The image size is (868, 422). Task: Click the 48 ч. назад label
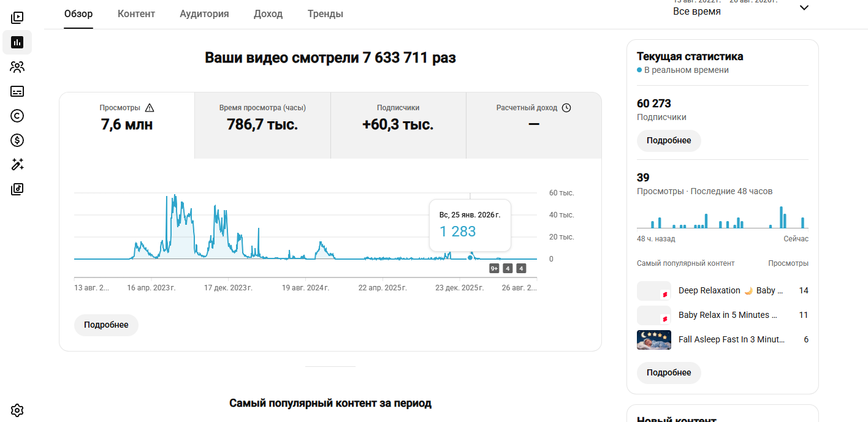(x=656, y=239)
